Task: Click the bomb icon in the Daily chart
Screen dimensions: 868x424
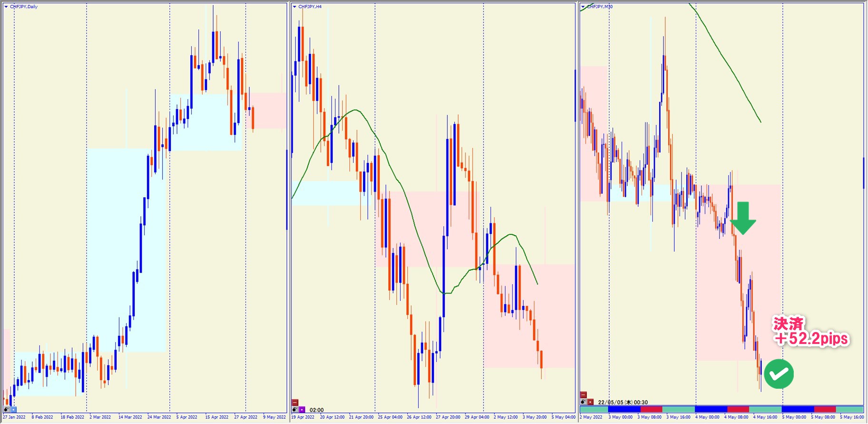Action: 7,409
